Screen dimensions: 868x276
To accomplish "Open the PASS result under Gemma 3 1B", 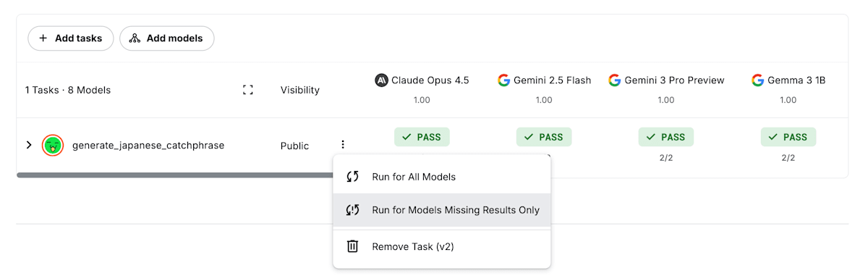I will click(788, 137).
